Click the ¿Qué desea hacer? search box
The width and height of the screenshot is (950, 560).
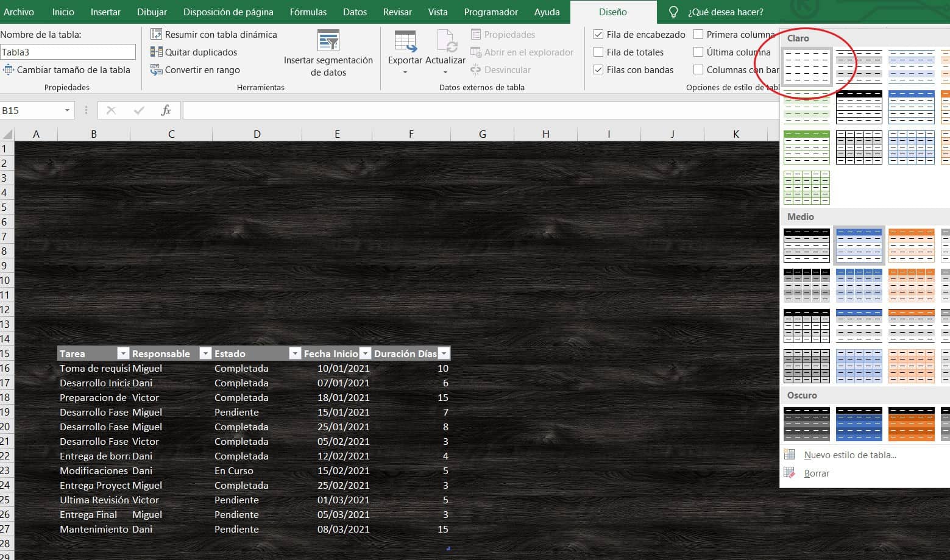[x=725, y=12]
